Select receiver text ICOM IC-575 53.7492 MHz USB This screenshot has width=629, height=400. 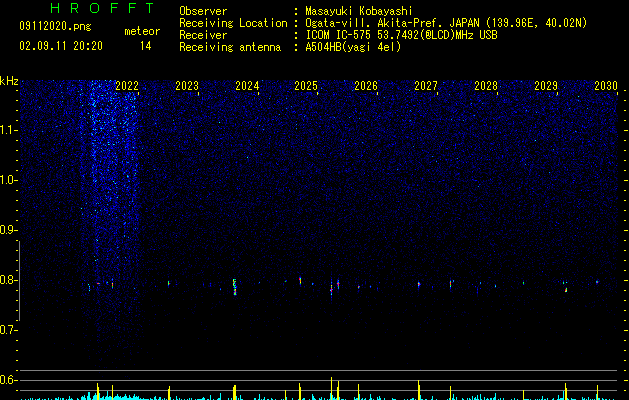[x=401, y=35]
